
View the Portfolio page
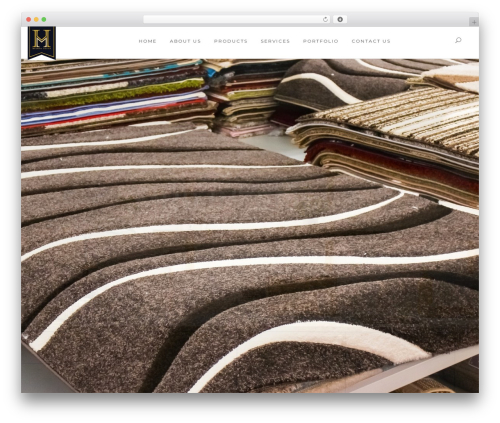coord(320,41)
